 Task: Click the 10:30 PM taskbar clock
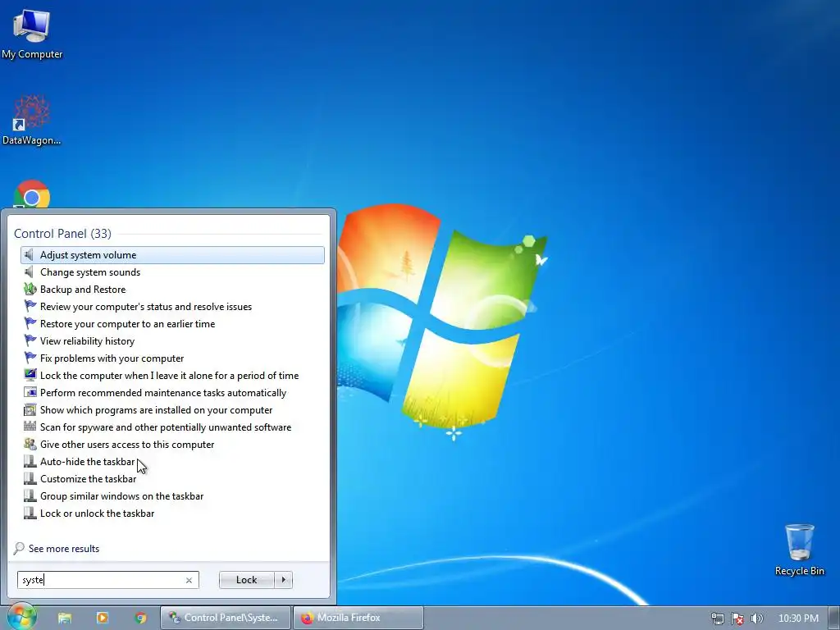click(x=798, y=619)
